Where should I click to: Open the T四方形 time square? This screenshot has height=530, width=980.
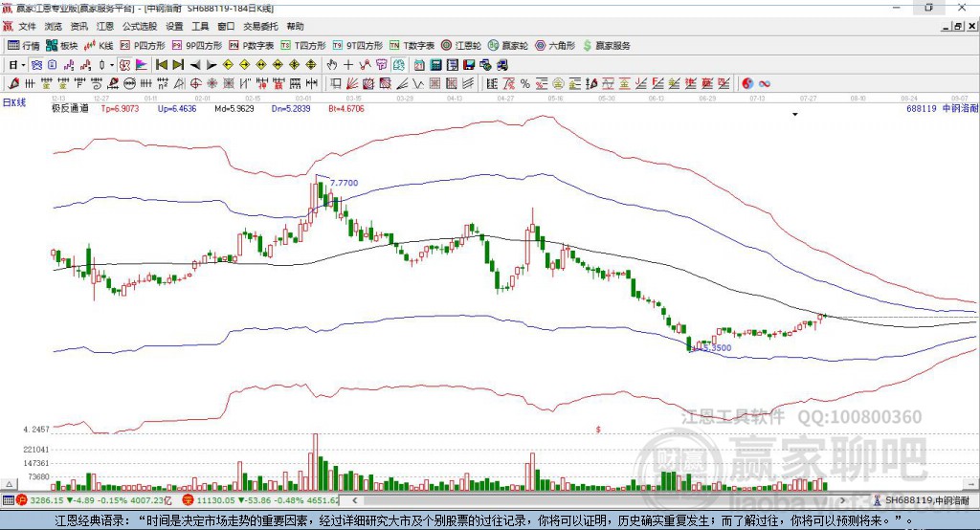coord(303,46)
